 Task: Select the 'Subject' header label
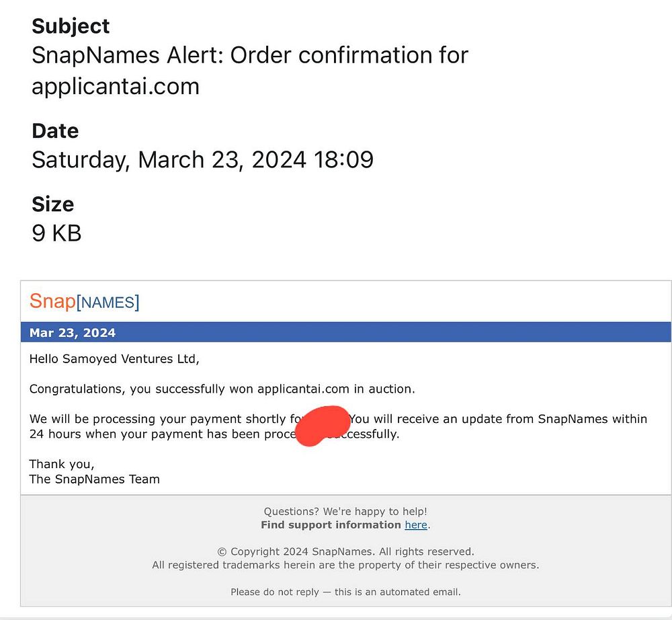pyautogui.click(x=71, y=26)
